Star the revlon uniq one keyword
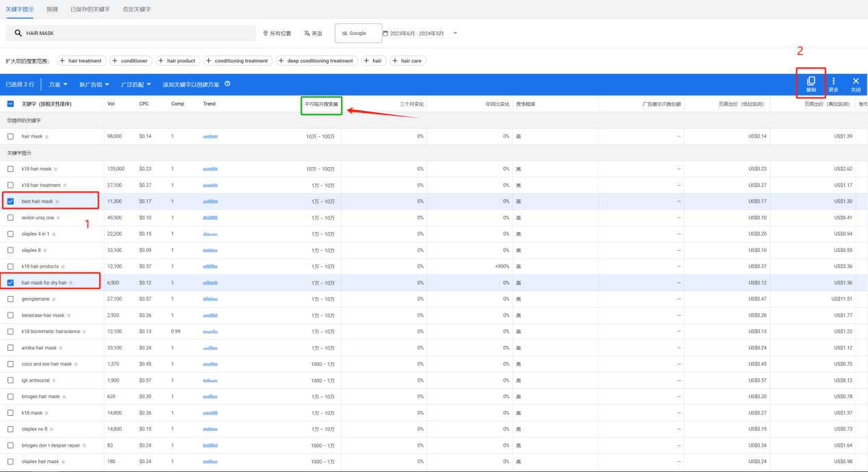Image resolution: width=868 pixels, height=472 pixels. [x=58, y=218]
